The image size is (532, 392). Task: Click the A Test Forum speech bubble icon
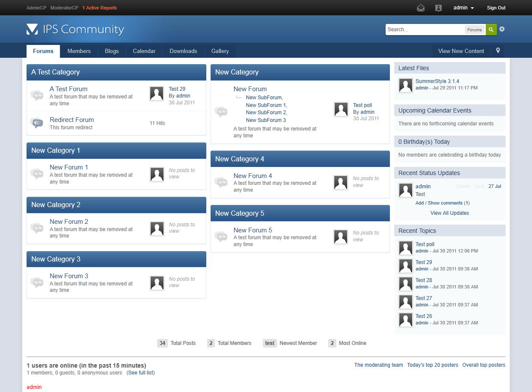[37, 95]
